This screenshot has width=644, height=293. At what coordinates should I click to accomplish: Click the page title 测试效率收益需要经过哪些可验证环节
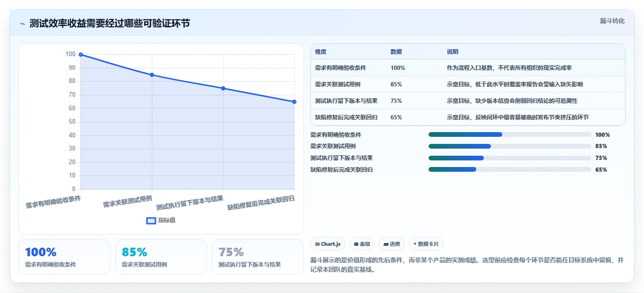(x=110, y=24)
